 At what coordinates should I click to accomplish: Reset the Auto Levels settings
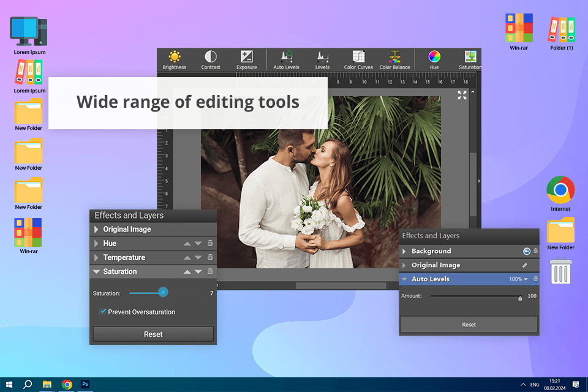tap(469, 325)
